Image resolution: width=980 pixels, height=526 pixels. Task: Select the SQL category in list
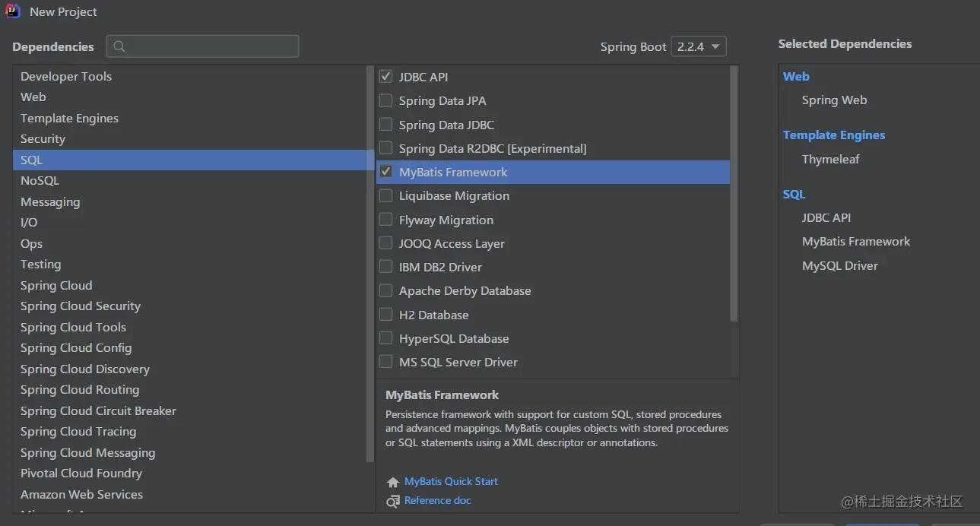coord(190,160)
